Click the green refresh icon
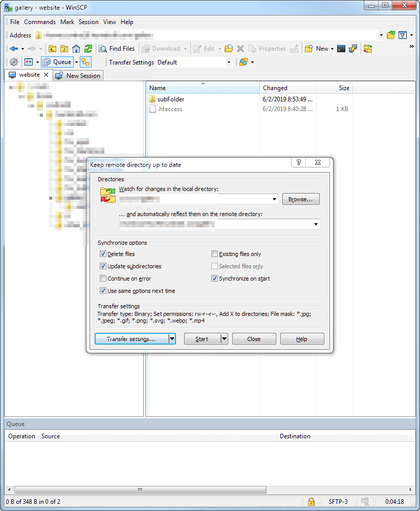The width and height of the screenshot is (420, 511). pyautogui.click(x=88, y=49)
